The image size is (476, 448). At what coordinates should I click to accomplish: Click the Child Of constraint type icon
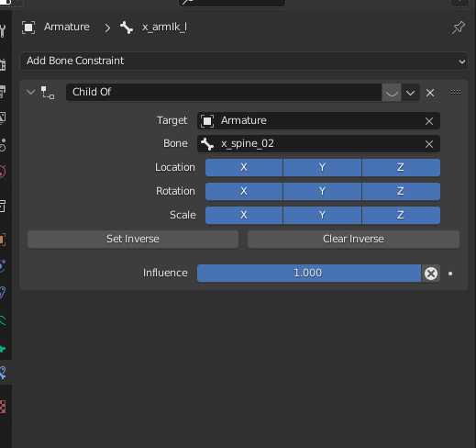coord(48,93)
